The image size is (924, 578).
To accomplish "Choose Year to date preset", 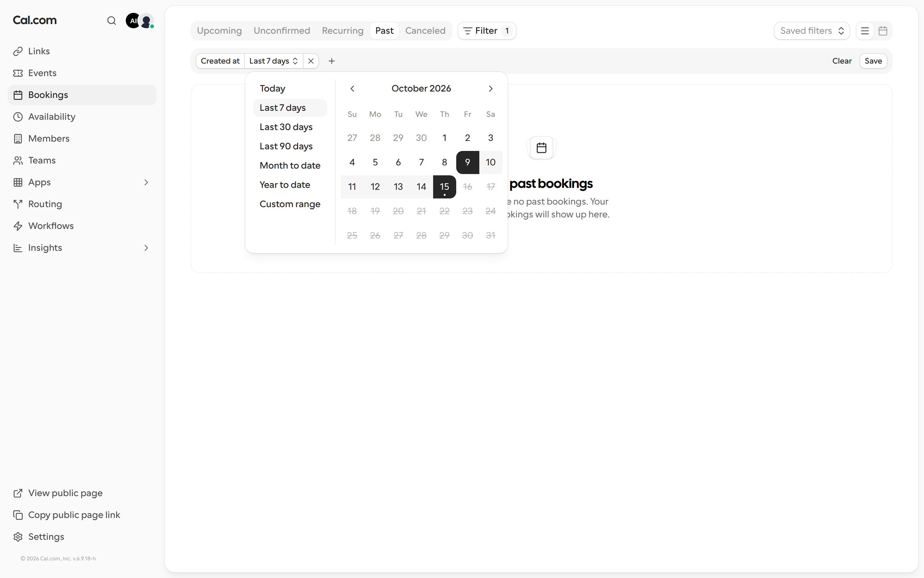I will click(x=290, y=185).
